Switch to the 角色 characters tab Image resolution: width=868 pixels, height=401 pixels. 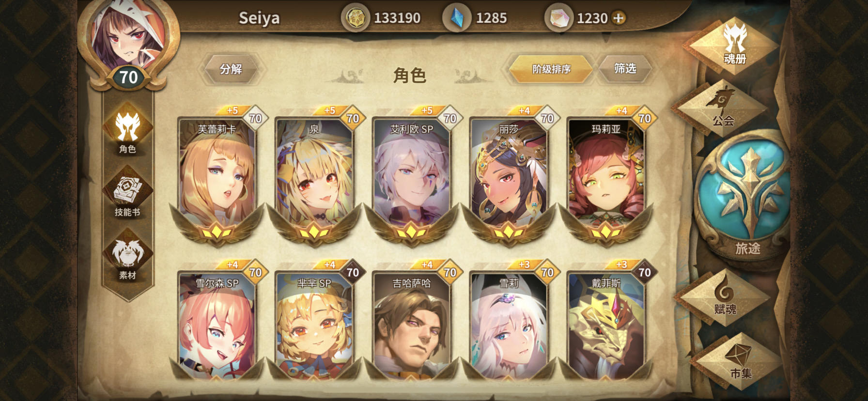click(x=128, y=131)
